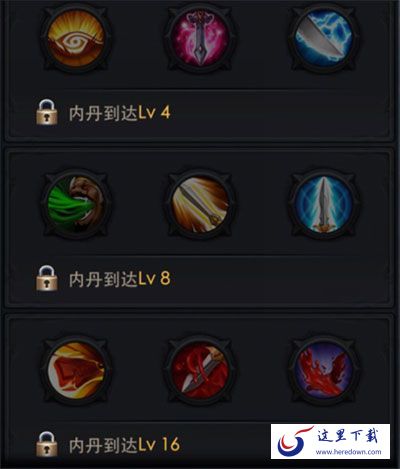Open the www.heredown.com link
The width and height of the screenshot is (400, 469).
(x=348, y=452)
